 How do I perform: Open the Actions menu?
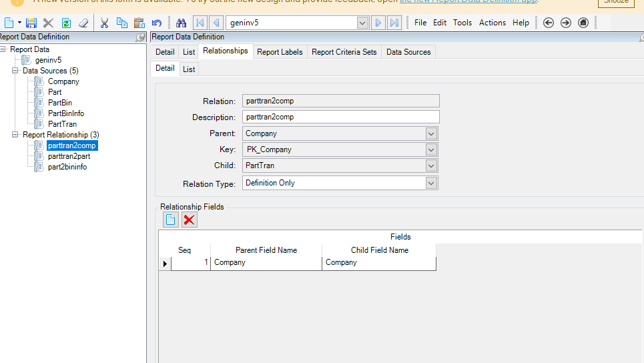493,23
